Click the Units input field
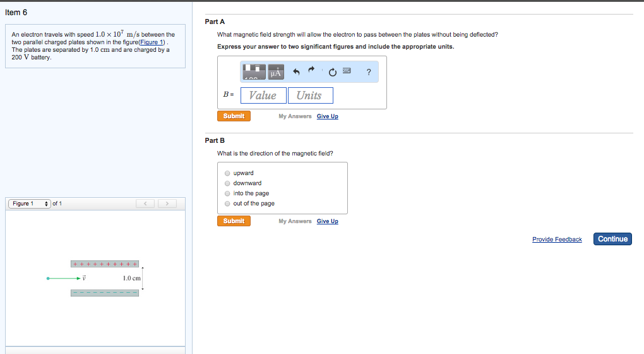 (310, 95)
